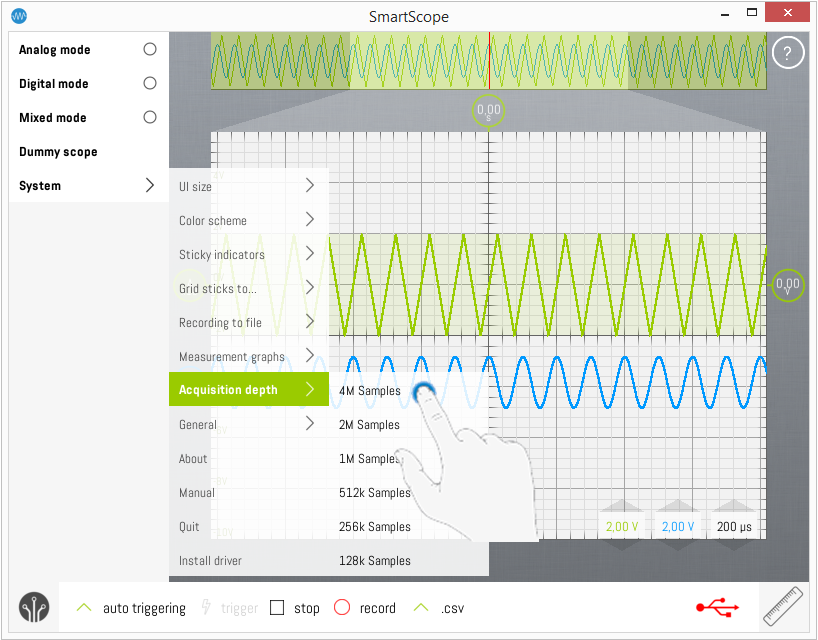818x640 pixels.
Task: Open the help question mark icon
Action: 788,53
